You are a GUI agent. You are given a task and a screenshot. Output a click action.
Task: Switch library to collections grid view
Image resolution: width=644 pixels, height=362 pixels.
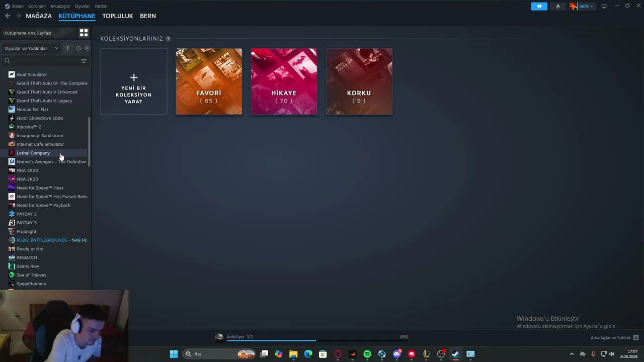84,33
